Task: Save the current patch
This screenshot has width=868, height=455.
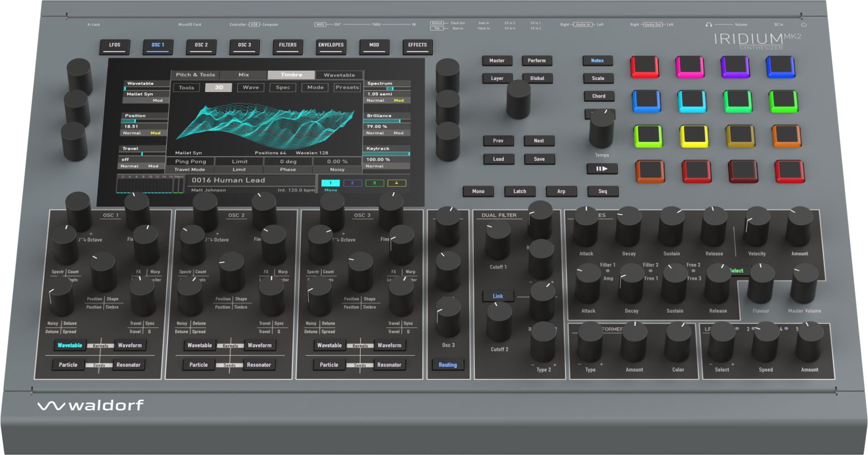Action: coord(539,159)
